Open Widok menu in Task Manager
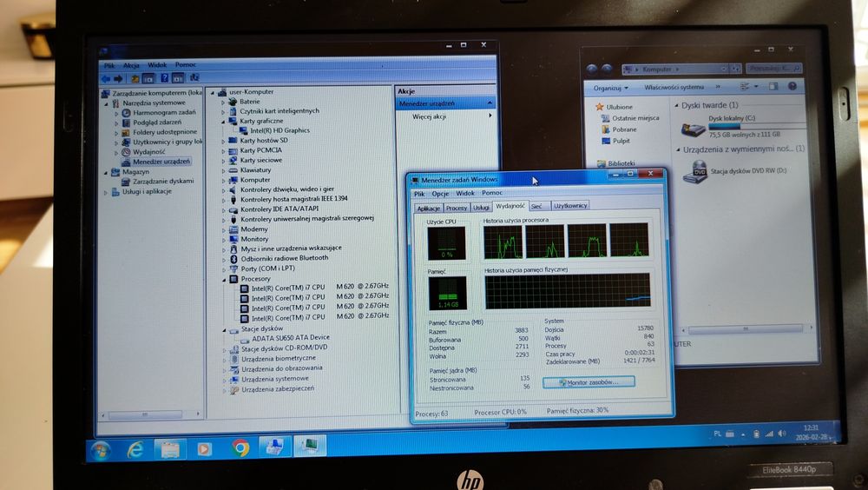 point(465,194)
